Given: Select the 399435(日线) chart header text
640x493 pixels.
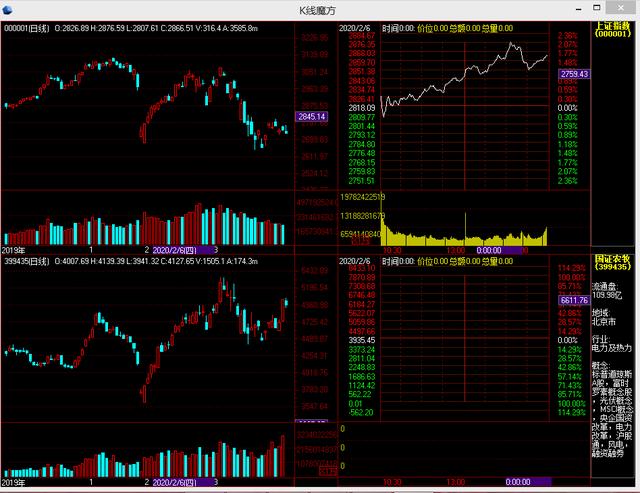Looking at the screenshot, I should [27, 261].
